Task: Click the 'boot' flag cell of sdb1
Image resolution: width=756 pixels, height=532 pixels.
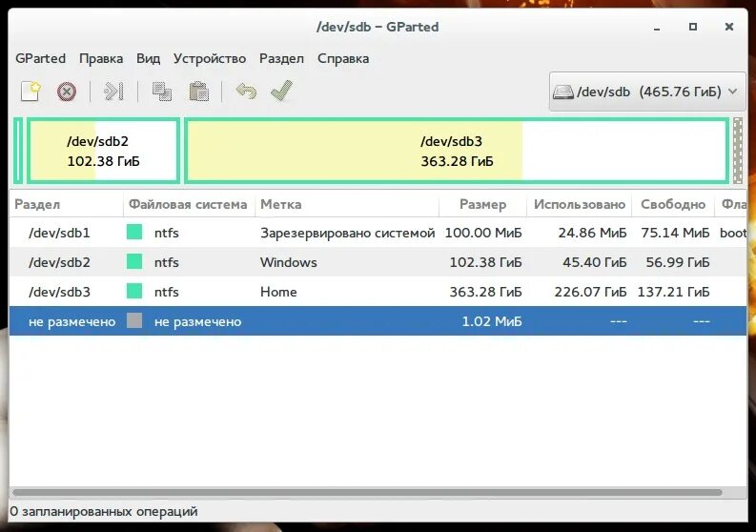Action: 733,233
